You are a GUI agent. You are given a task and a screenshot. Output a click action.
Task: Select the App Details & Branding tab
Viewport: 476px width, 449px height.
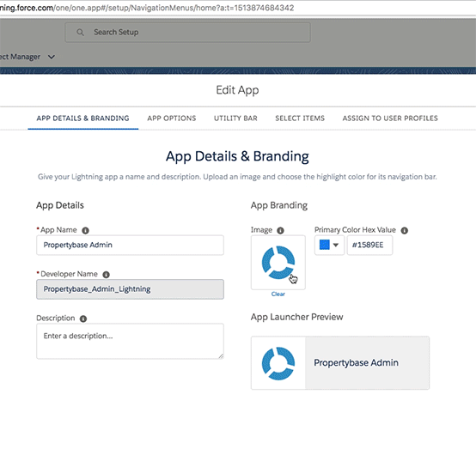[x=82, y=118]
